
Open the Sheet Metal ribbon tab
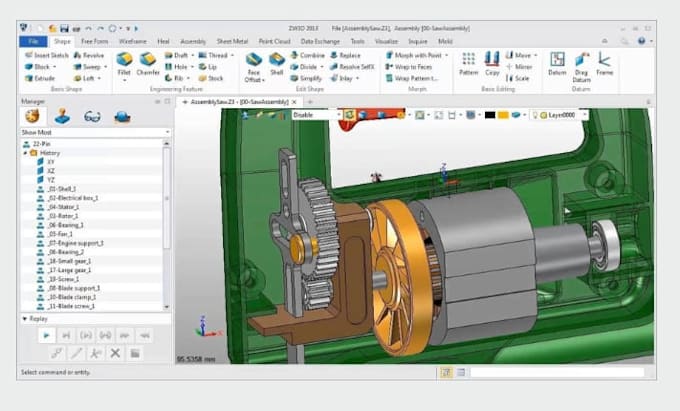click(232, 41)
